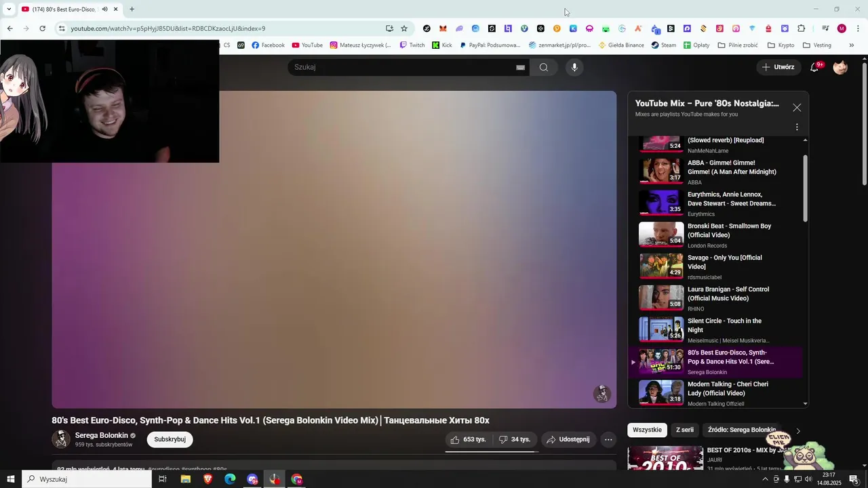Select the Z serii filter chip

[685, 430]
